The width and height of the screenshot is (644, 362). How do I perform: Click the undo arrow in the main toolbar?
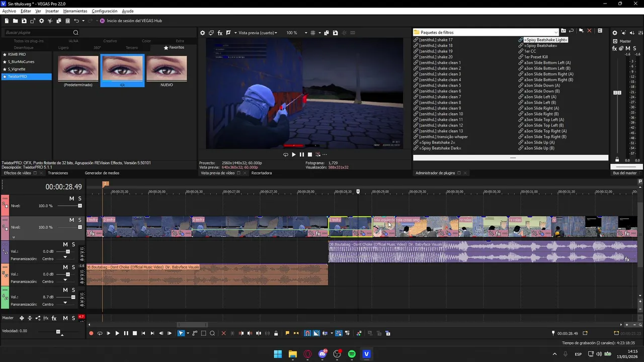point(76,21)
